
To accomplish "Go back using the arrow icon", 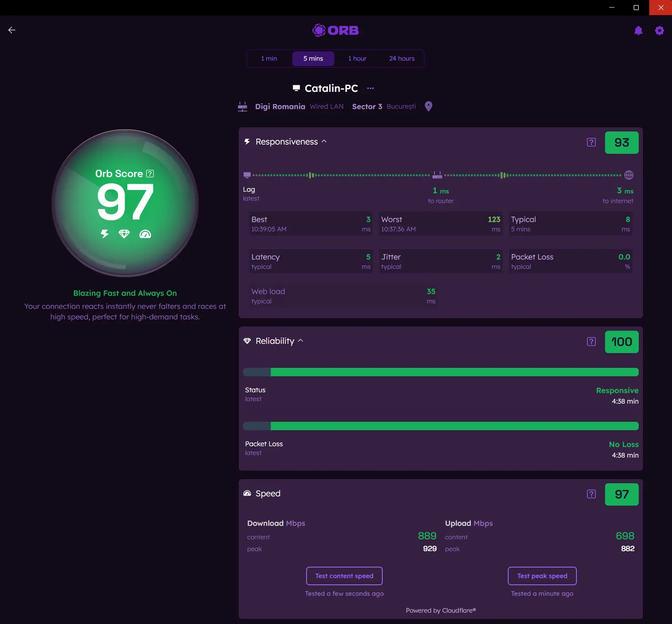I will click(x=12, y=30).
